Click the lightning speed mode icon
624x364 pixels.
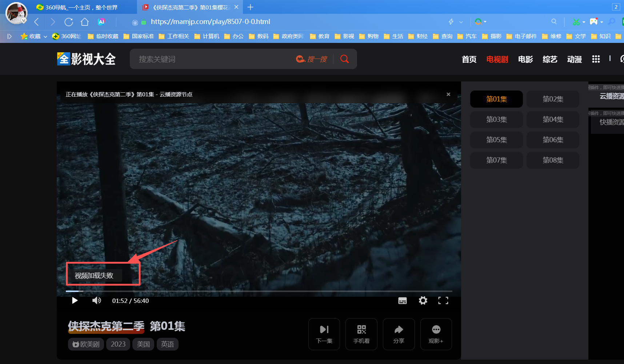click(451, 22)
